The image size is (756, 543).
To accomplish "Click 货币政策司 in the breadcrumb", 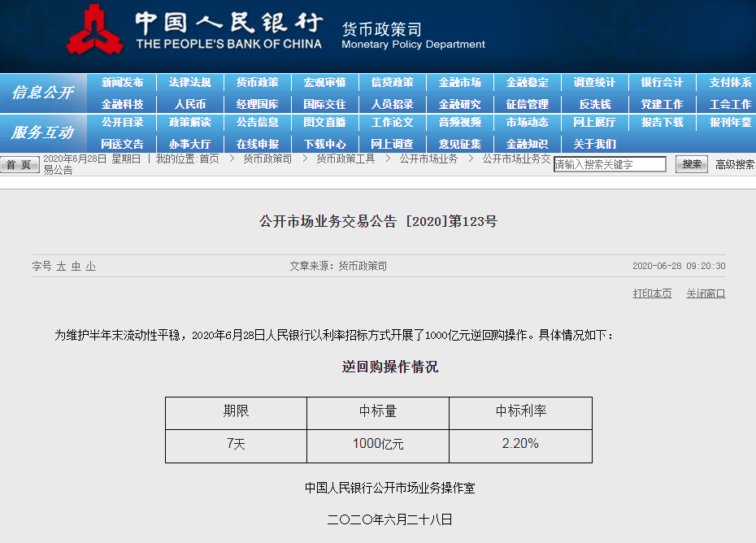I will pos(267,159).
